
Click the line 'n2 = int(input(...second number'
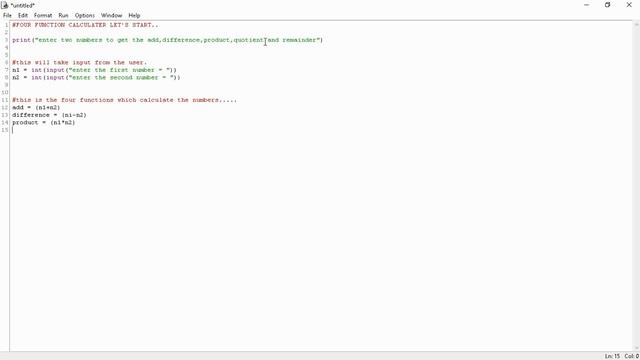[96, 78]
